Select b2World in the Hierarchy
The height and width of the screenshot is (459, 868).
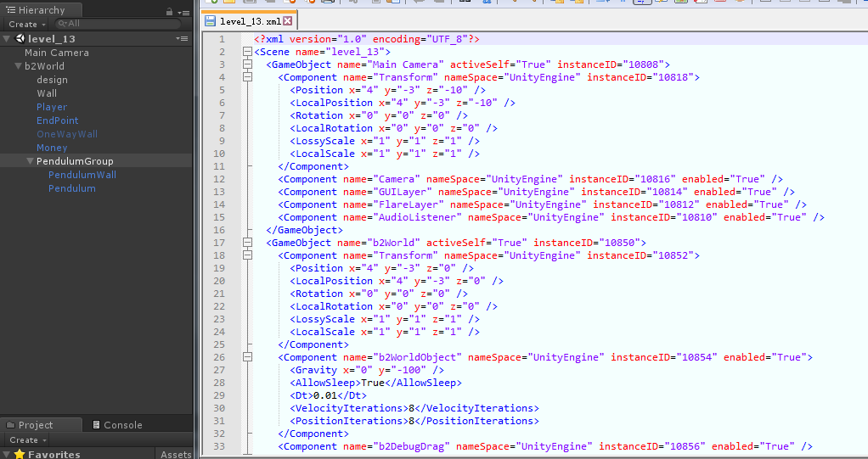click(x=44, y=66)
